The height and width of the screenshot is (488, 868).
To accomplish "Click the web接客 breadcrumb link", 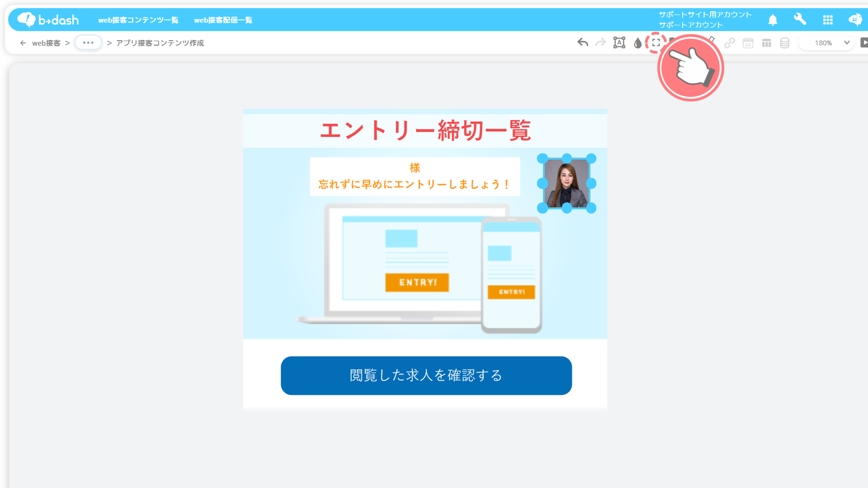I will point(46,43).
